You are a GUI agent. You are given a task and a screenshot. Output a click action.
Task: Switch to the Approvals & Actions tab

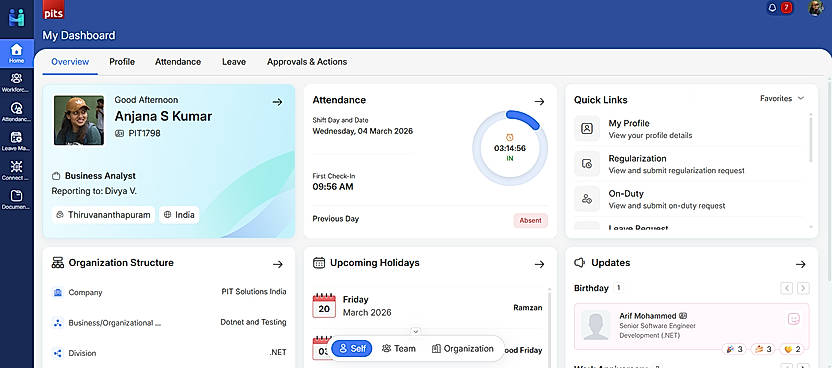[x=307, y=62]
